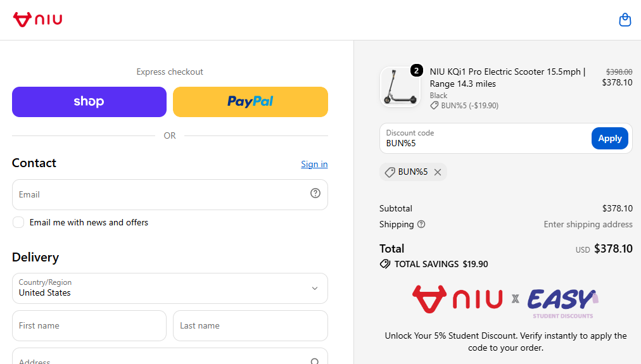
Task: Enable Email me with news and offers
Action: [18, 222]
